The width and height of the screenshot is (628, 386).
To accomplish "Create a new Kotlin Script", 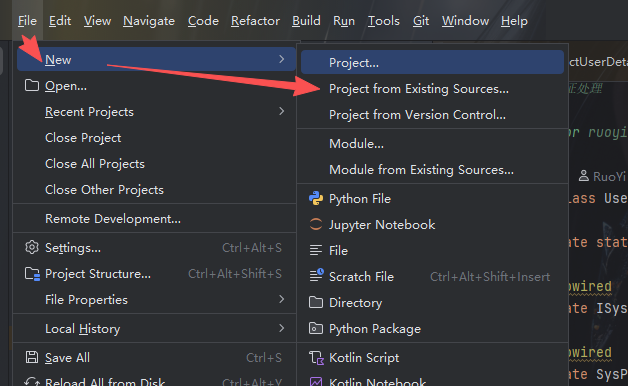I will pos(432,357).
